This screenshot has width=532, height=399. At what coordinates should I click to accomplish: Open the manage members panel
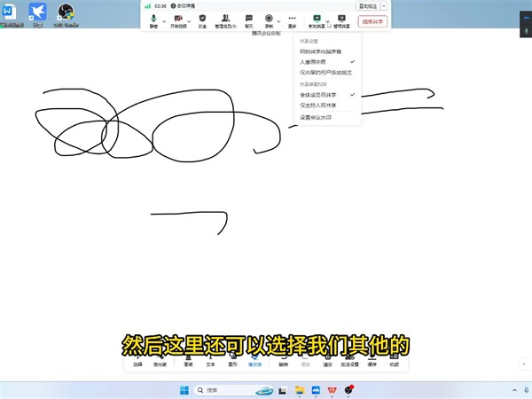click(225, 21)
